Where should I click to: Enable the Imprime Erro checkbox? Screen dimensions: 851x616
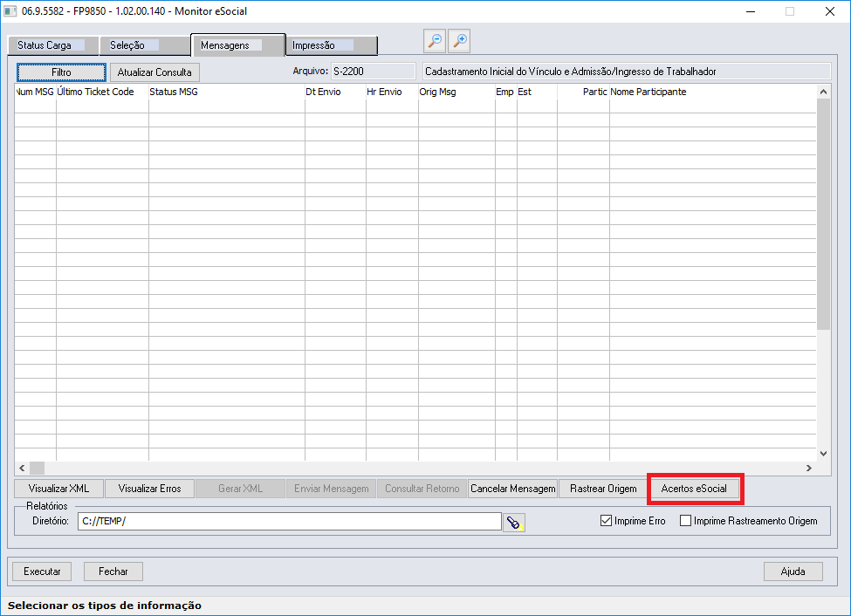(x=607, y=521)
